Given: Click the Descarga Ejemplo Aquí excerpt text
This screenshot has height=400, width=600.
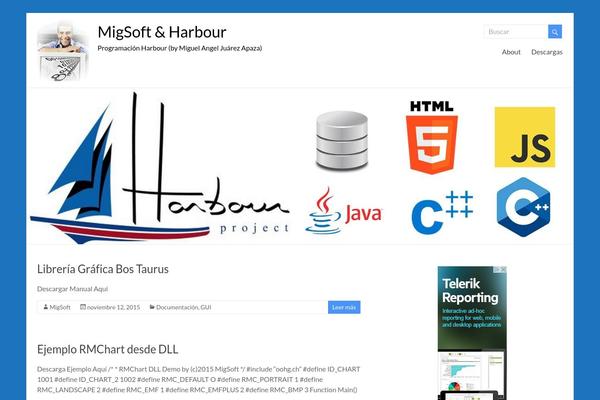Looking at the screenshot, I should (72, 369).
